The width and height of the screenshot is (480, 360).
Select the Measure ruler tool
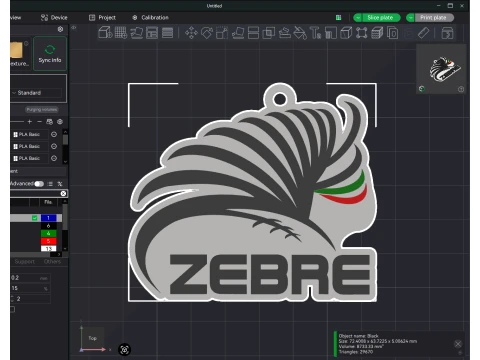[423, 33]
